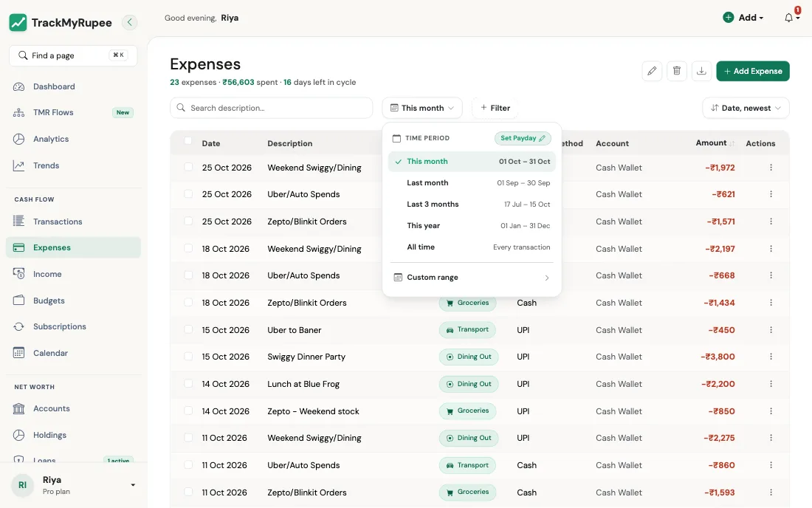
Task: Expand the Add menu in the header
Action: (743, 18)
